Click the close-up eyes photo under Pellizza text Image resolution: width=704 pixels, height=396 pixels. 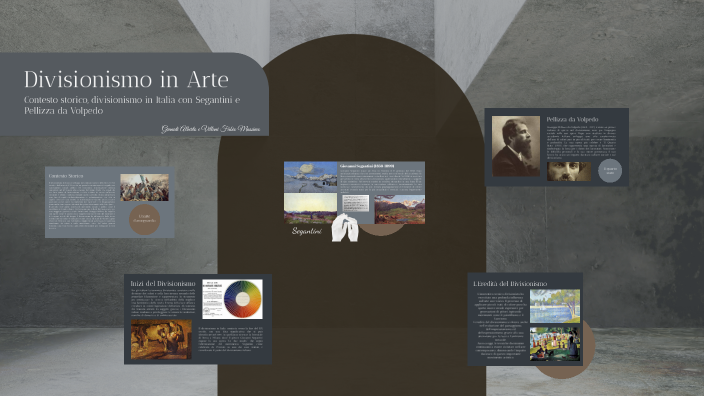[569, 172]
